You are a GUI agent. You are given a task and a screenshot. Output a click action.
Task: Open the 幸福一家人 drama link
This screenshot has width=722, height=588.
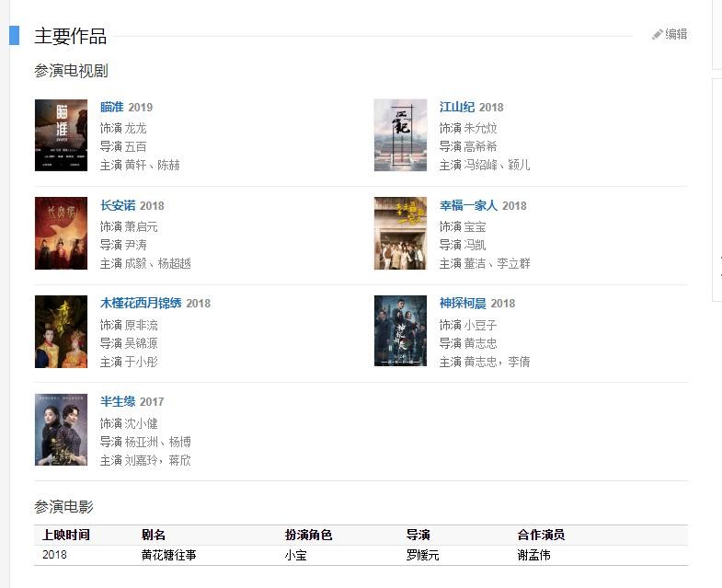(468, 205)
